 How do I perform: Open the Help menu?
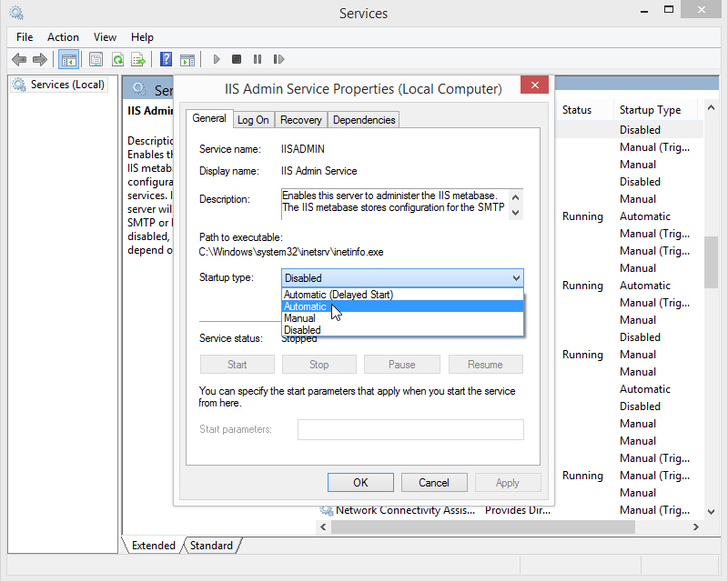[x=142, y=37]
